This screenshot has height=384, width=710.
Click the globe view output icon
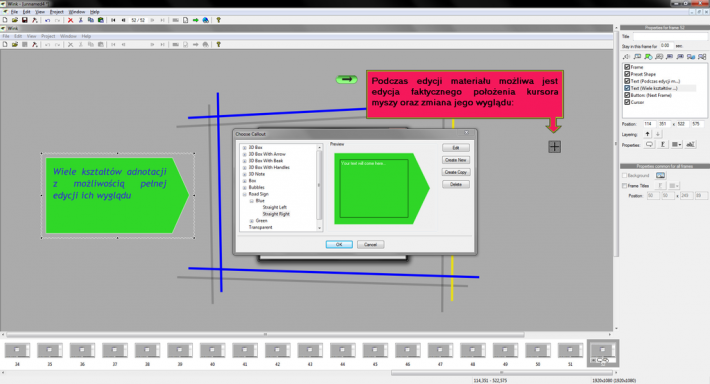click(206, 20)
